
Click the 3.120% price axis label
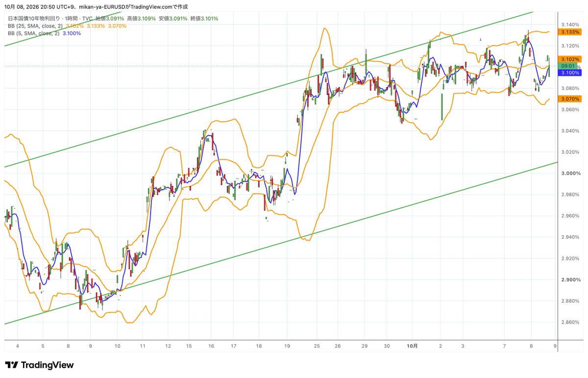tap(571, 46)
